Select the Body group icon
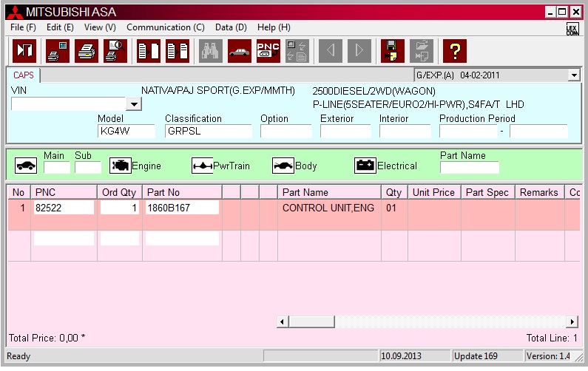 283,166
